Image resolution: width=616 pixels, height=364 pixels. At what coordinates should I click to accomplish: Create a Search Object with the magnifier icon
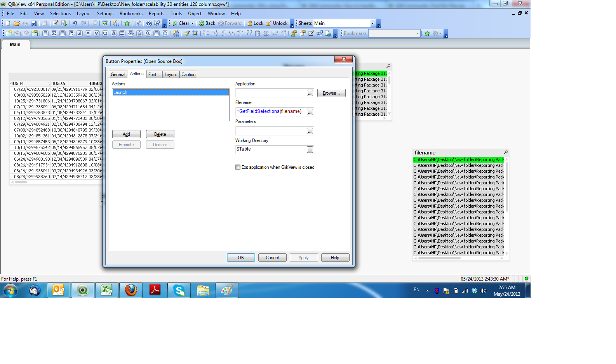[148, 33]
